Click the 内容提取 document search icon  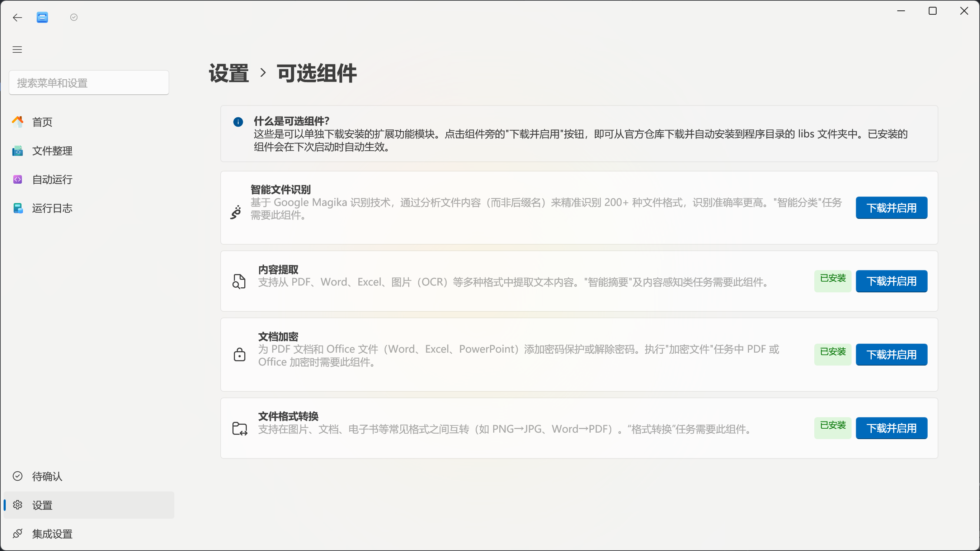239,282
